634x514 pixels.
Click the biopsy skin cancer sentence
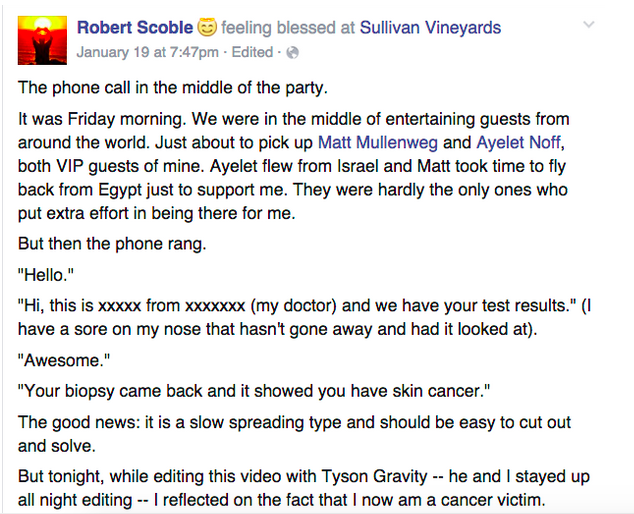pos(254,391)
